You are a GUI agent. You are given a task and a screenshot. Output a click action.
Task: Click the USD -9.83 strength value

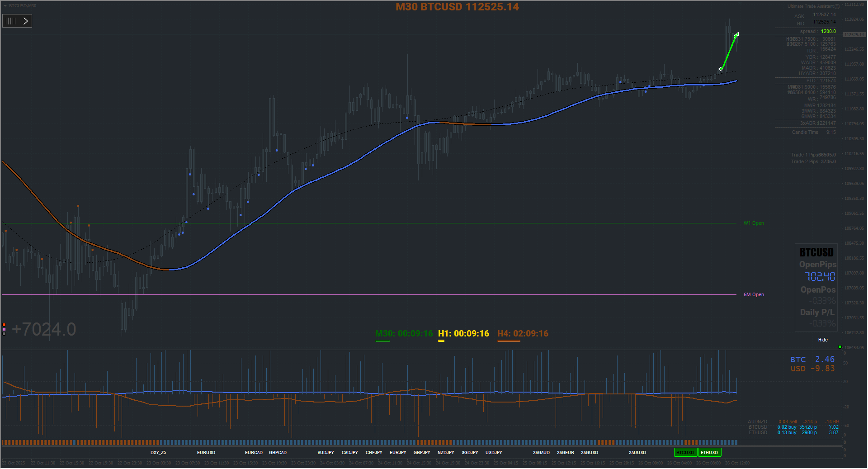812,369
